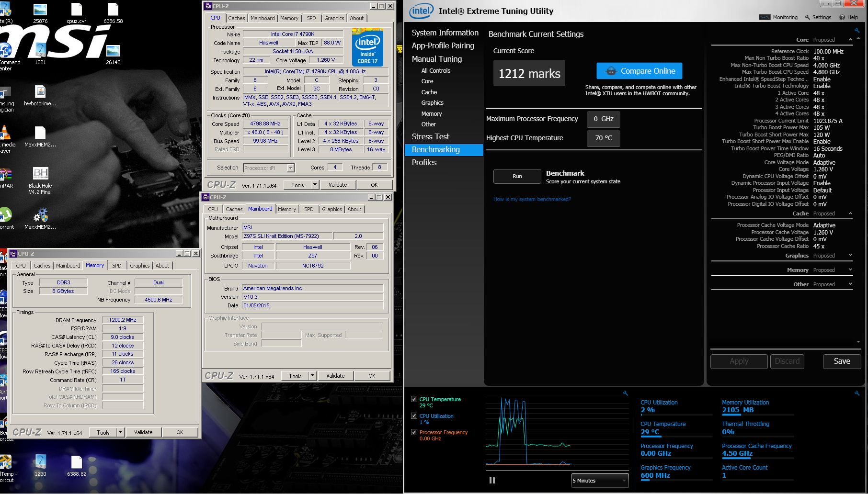The image size is (868, 494).
Task: Open Tools dropdown arrow in CPU-Z Memory window
Action: point(120,432)
